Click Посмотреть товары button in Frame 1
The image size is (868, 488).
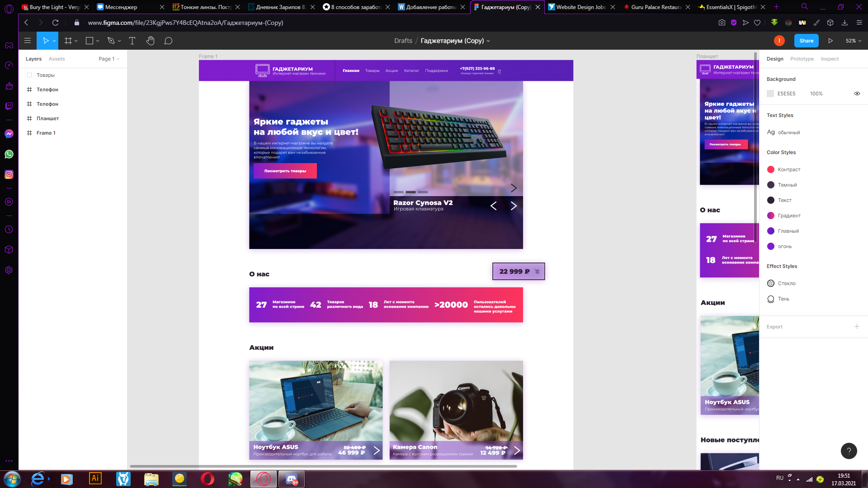[285, 171]
